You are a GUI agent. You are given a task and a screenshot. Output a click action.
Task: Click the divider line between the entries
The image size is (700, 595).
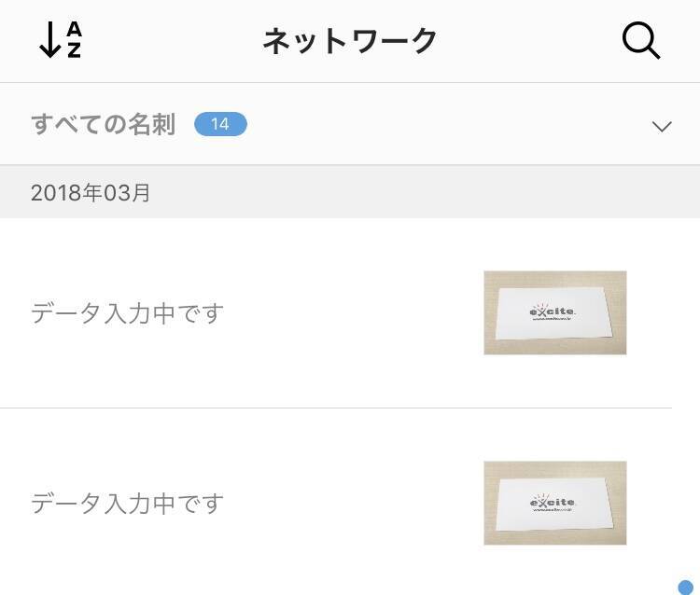[x=336, y=408]
